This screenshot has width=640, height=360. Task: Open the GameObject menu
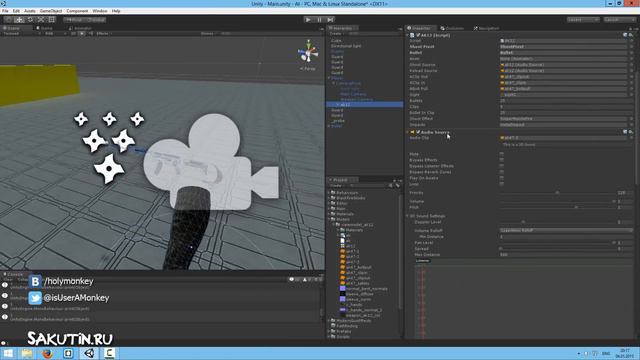(x=51, y=11)
